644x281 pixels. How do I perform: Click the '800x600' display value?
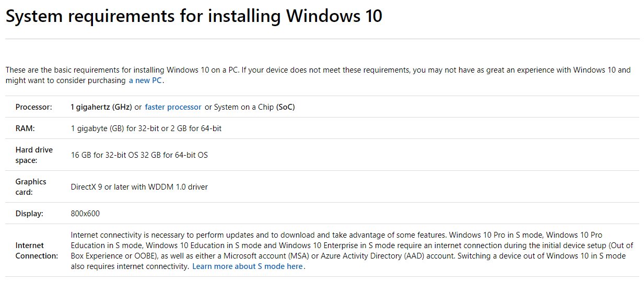tap(85, 214)
